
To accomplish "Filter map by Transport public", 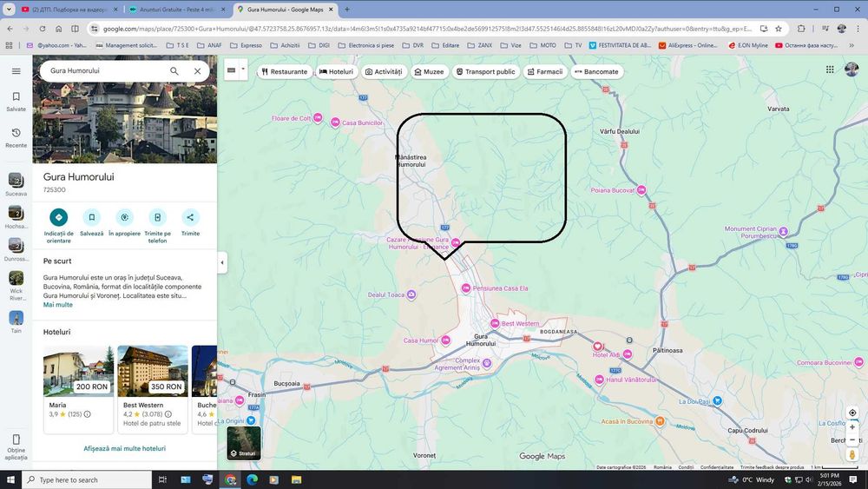I will (x=485, y=71).
